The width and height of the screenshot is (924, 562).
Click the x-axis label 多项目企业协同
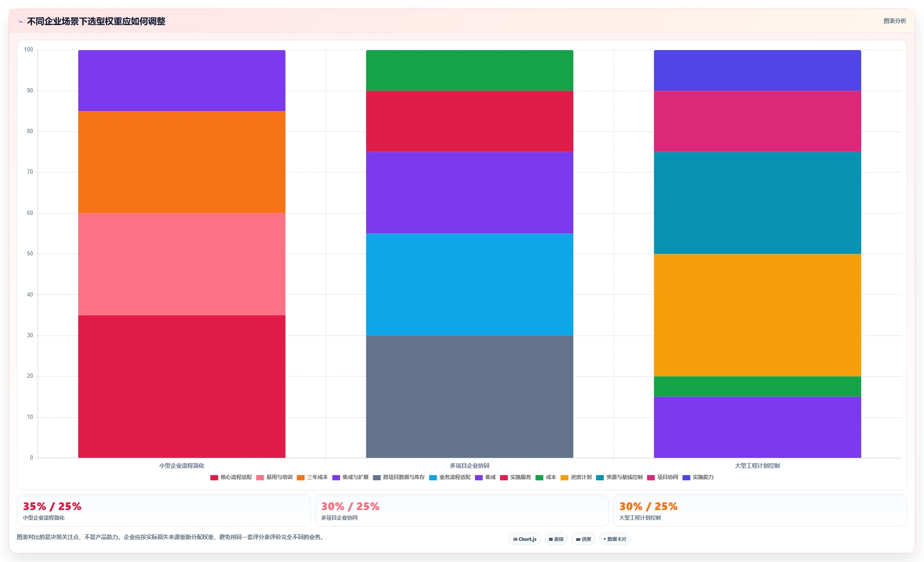click(x=470, y=466)
